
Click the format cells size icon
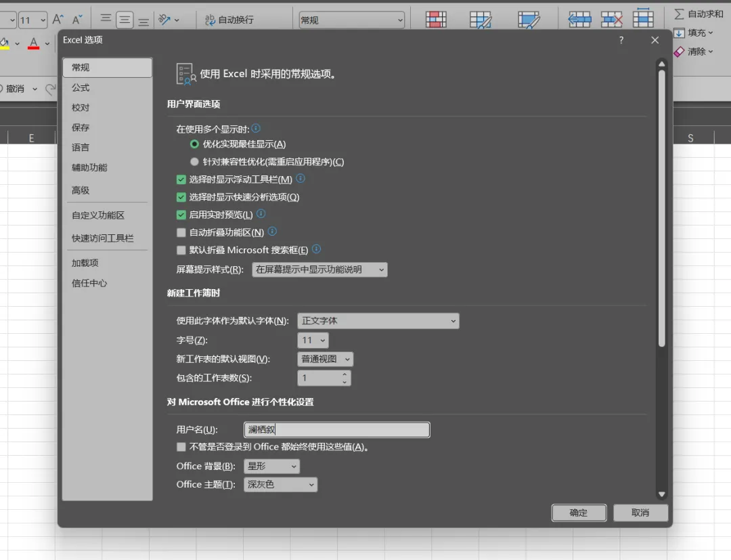[643, 19]
